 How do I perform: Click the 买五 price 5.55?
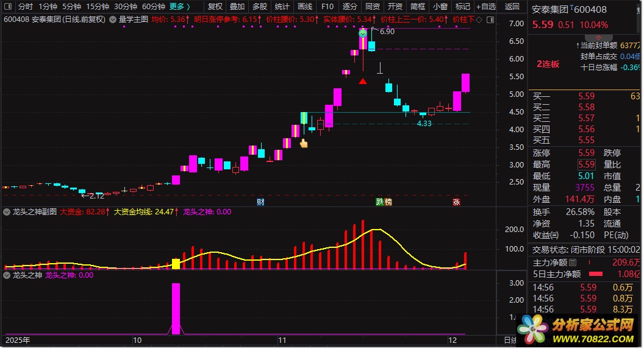586,140
